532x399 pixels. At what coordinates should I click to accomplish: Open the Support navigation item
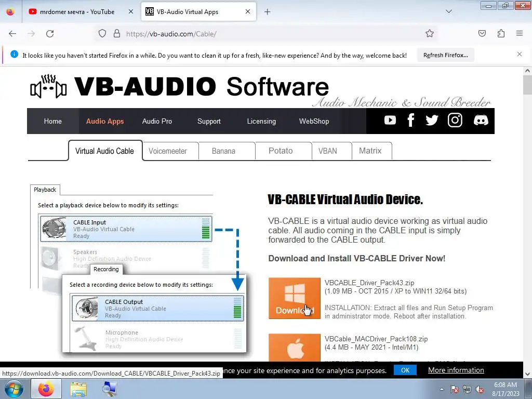tap(209, 122)
